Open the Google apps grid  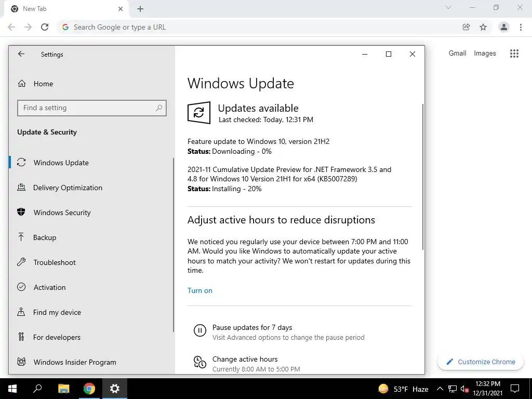pos(514,54)
